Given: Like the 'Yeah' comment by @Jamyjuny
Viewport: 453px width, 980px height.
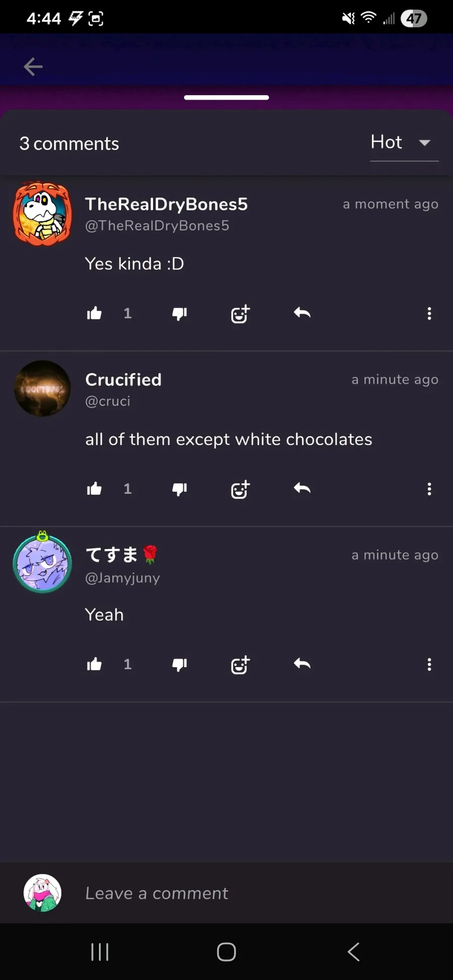Looking at the screenshot, I should (x=94, y=664).
